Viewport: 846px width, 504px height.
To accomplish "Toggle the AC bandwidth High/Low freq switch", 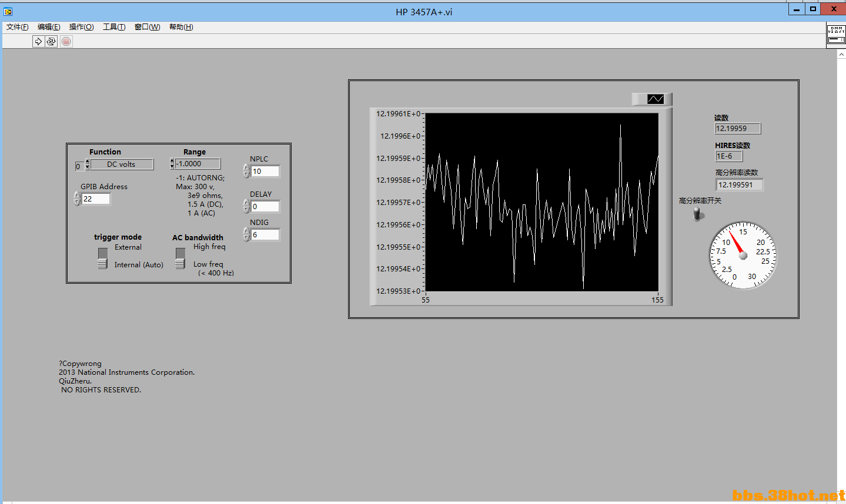I will tap(180, 258).
